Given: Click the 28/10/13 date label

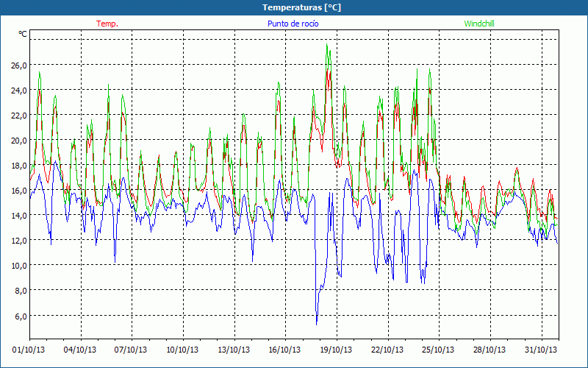Looking at the screenshot, I should point(490,350).
